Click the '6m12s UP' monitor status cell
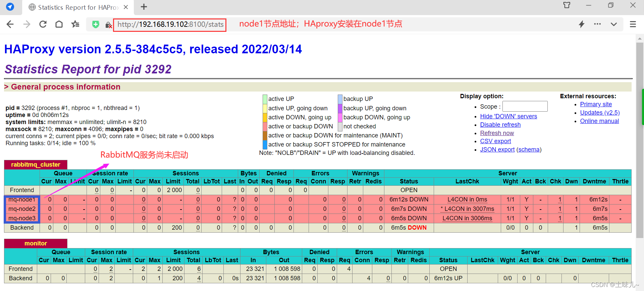Screen dimensions: 644x291 [448, 278]
